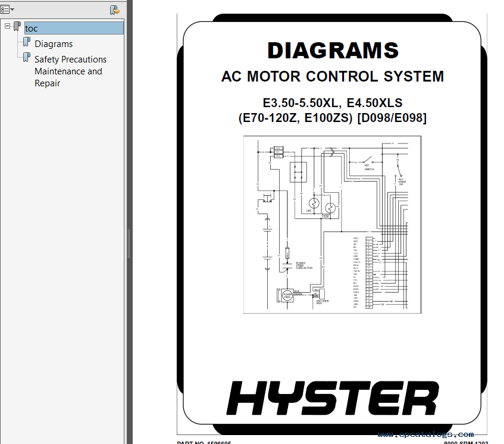Click the (E70-120Z, E100ZS) [D098/E098] text
This screenshot has height=444, width=504.
pyautogui.click(x=333, y=118)
